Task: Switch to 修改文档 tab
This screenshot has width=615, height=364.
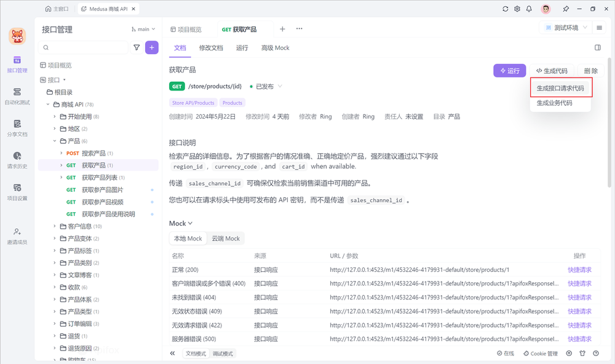Action: [212, 47]
